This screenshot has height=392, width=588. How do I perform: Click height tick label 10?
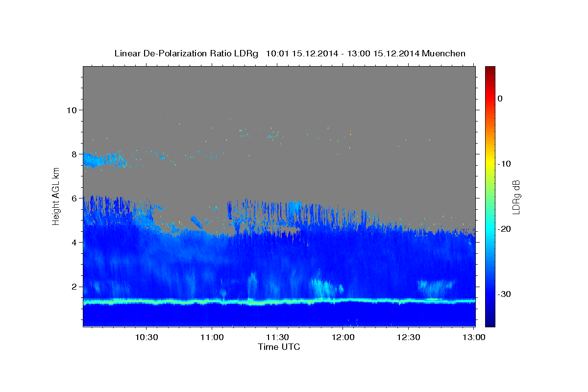coord(72,110)
